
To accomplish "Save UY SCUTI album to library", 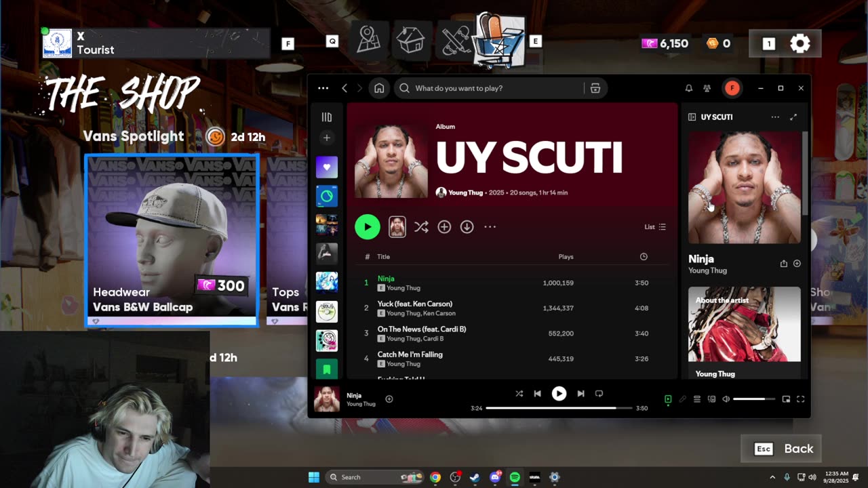I will (444, 227).
